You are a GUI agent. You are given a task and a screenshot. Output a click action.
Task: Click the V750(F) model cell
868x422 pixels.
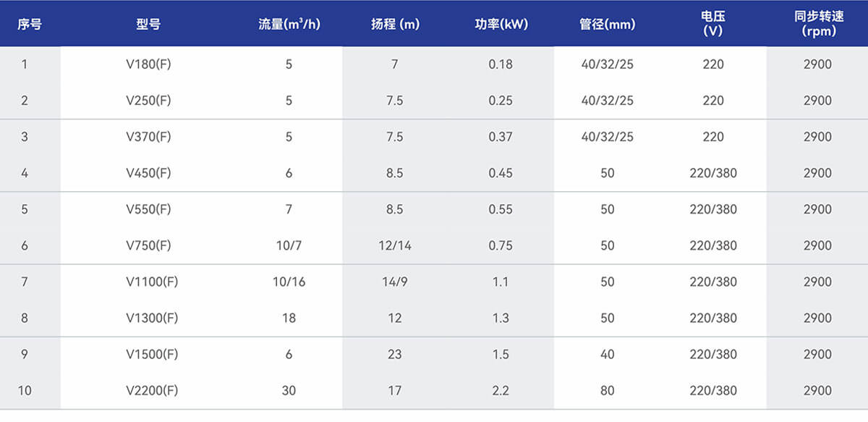click(x=148, y=245)
